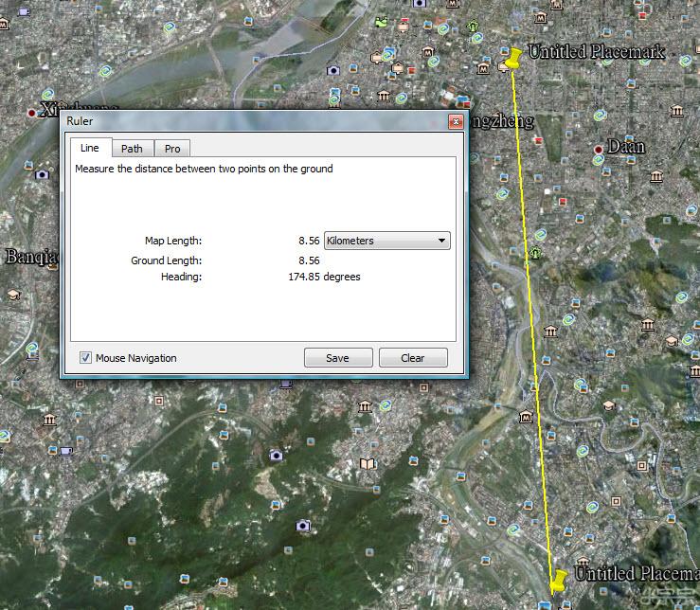Close the Ruler dialog

(x=456, y=121)
